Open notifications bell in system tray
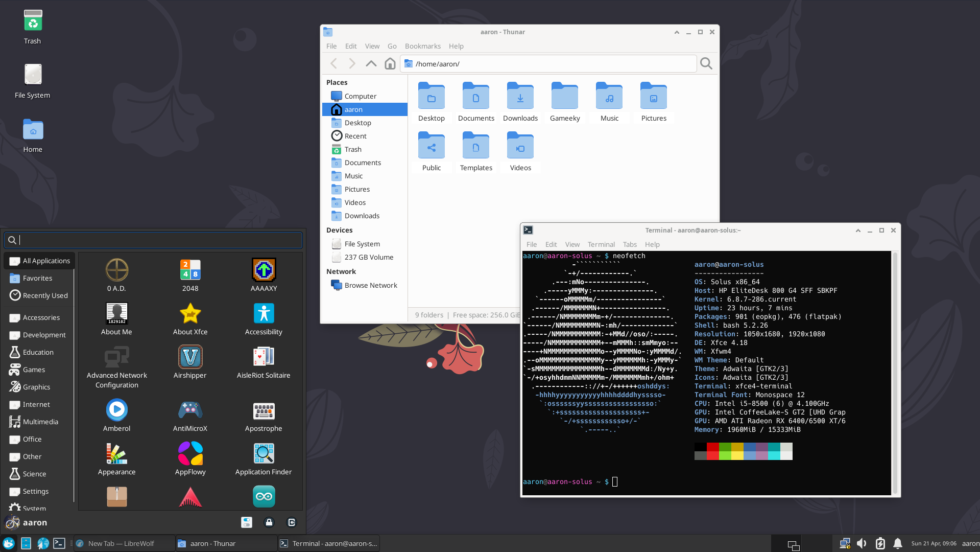This screenshot has height=552, width=980. point(897,543)
